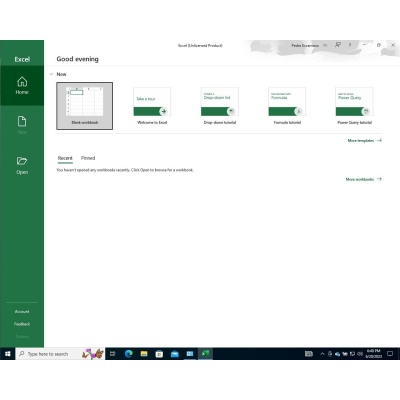Open the Home page in Excel sidebar

tap(22, 86)
